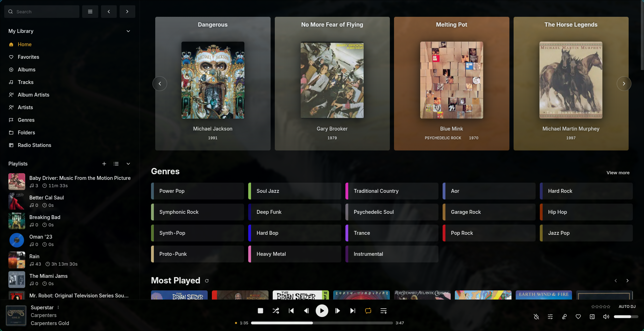This screenshot has width=644, height=331.
Task: Open the playlist list view icon
Action: (116, 164)
